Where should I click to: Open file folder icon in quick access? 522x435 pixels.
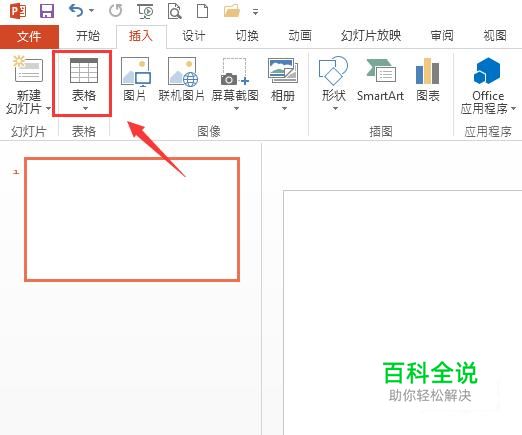click(x=232, y=11)
